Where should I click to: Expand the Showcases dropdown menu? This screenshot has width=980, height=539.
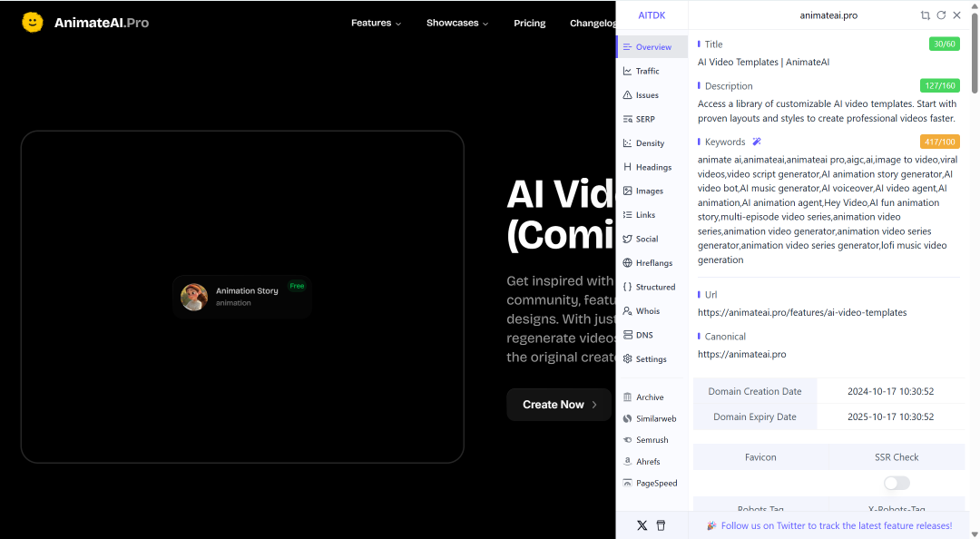(x=456, y=23)
